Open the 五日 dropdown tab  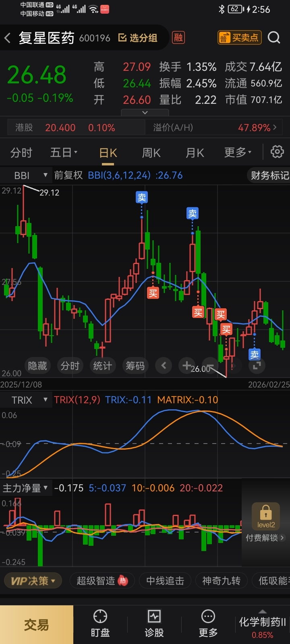click(x=64, y=153)
